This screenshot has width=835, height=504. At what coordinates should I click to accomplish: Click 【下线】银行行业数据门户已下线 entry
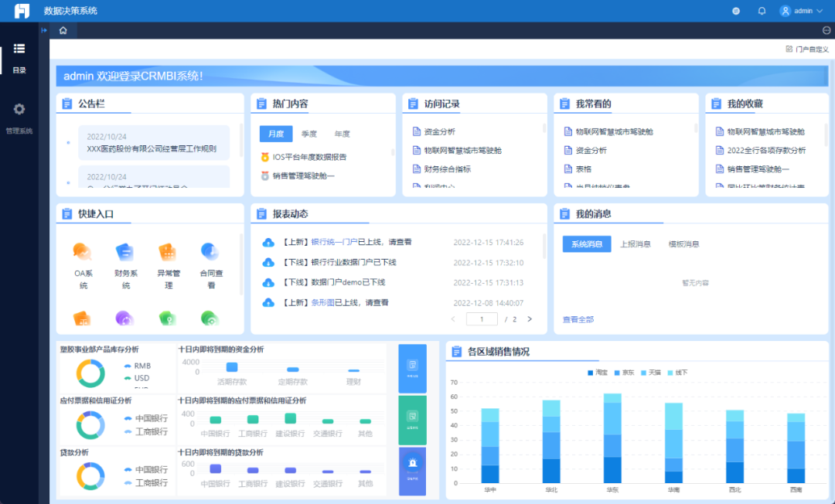coord(338,262)
